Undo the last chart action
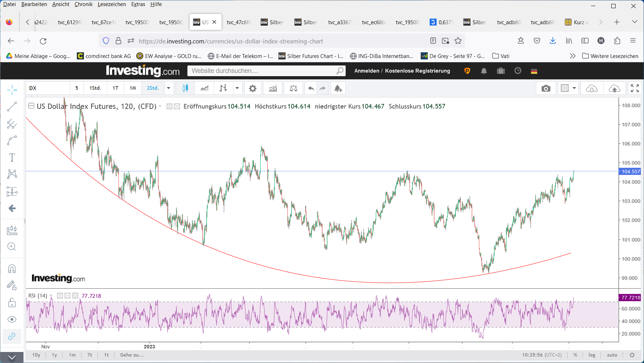 pyautogui.click(x=311, y=88)
